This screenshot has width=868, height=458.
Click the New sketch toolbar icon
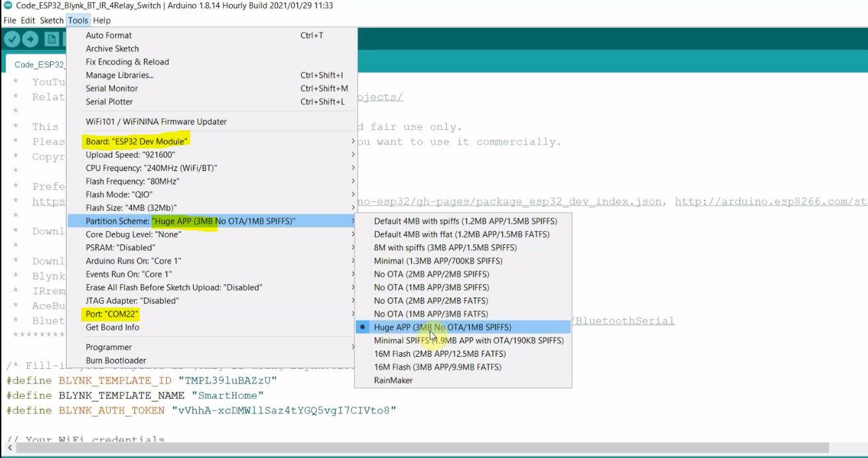click(52, 39)
